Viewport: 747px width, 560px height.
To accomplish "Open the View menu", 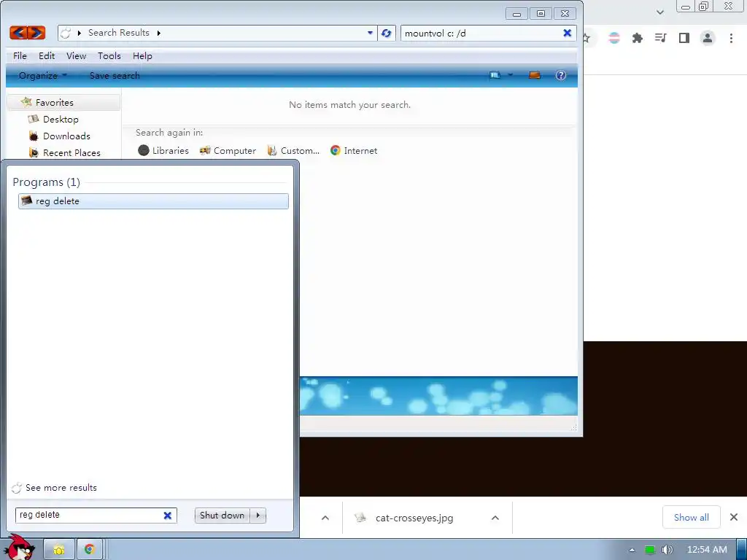I will 76,55.
